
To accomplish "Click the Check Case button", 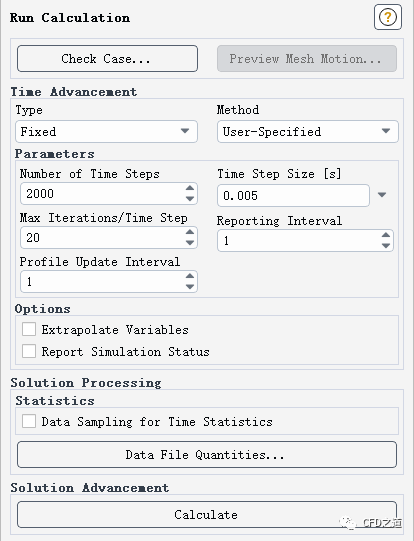I will tap(107, 59).
